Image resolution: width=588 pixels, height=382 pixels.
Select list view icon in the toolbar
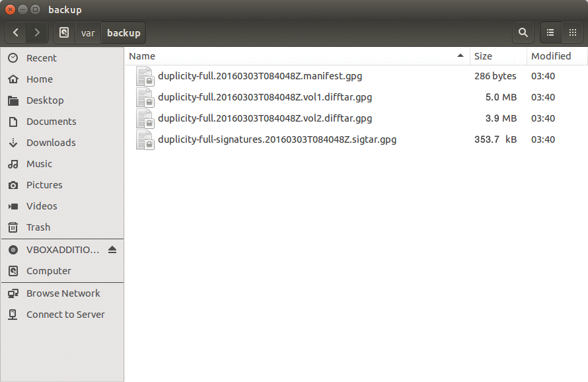point(552,32)
